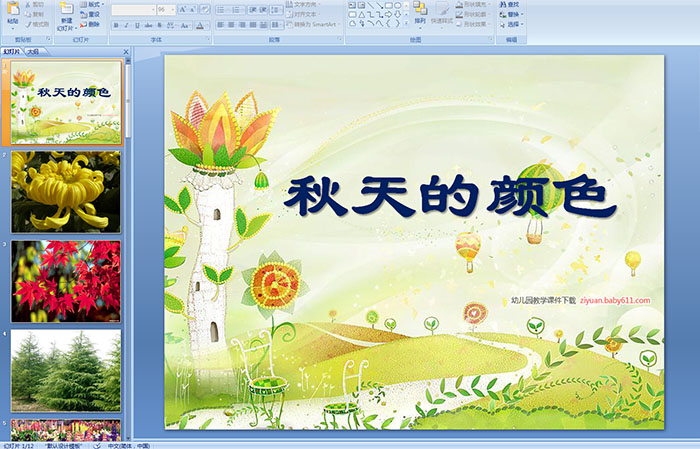Open the Select (选择) dropdown
Image resolution: width=700 pixels, height=449 pixels.
511,24
